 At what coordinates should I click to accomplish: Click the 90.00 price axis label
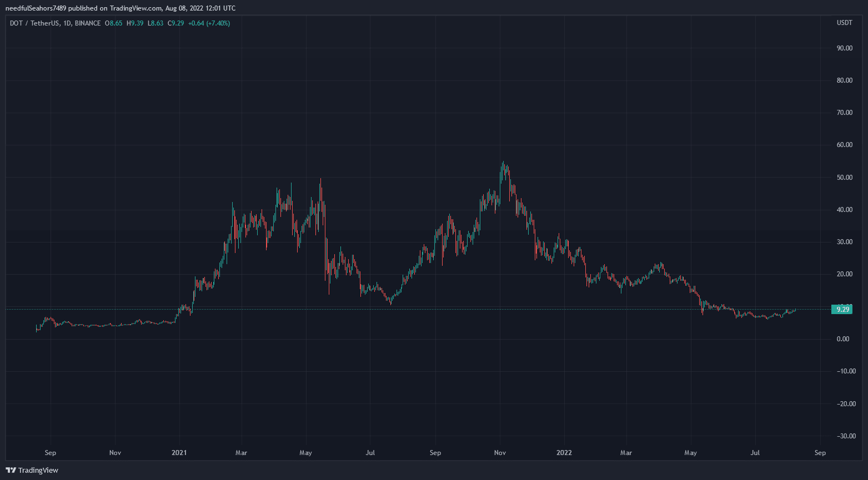pos(844,48)
